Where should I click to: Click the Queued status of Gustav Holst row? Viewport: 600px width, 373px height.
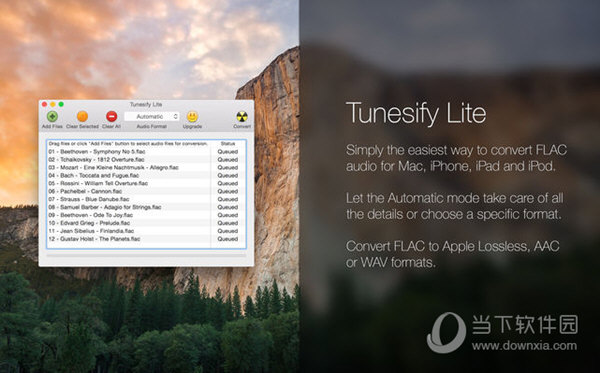(x=228, y=239)
